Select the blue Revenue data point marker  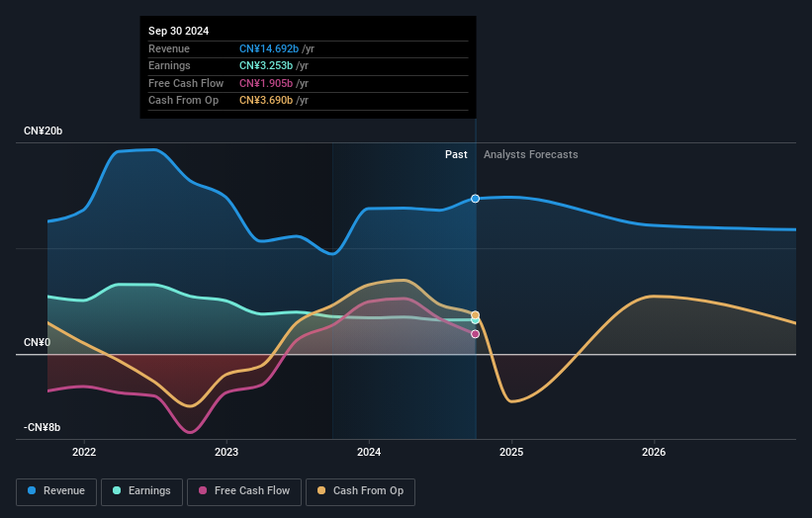[x=475, y=199]
